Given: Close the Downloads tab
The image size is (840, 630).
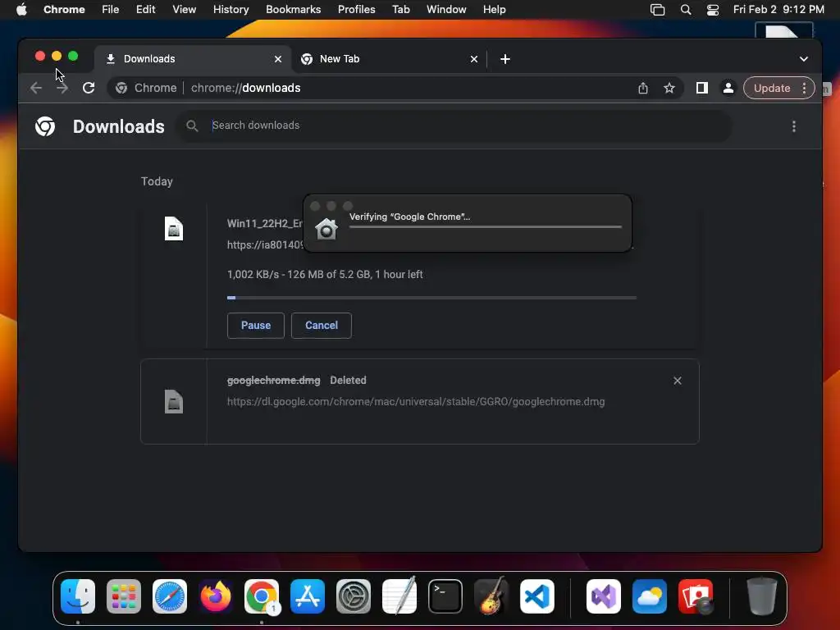Looking at the screenshot, I should 278,59.
